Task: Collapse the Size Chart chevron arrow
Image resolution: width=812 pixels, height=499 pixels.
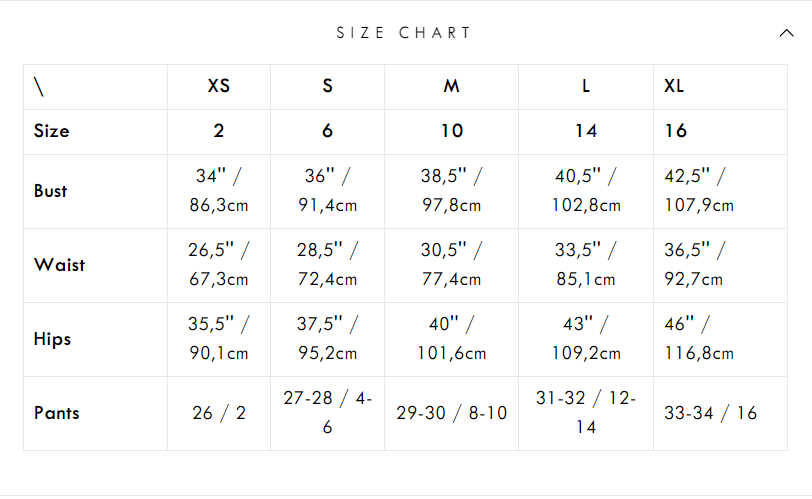Action: click(x=786, y=33)
